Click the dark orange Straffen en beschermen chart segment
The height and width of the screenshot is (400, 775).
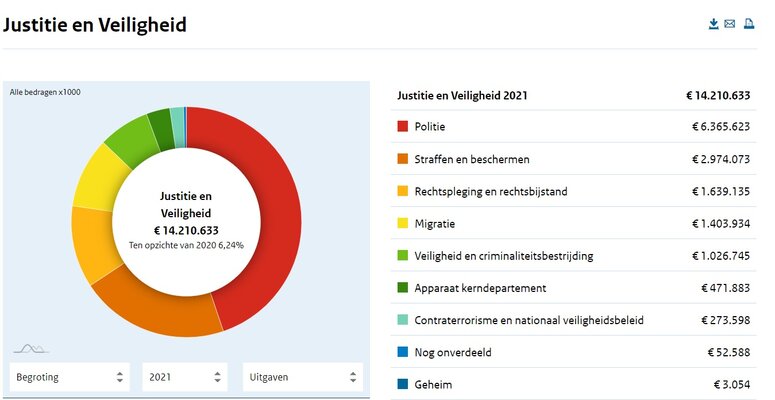(163, 309)
